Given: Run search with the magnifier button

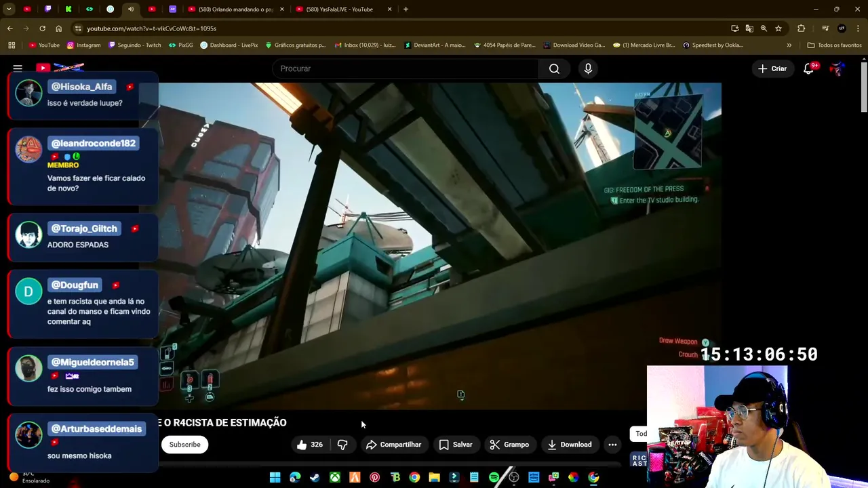Looking at the screenshot, I should pyautogui.click(x=554, y=68).
